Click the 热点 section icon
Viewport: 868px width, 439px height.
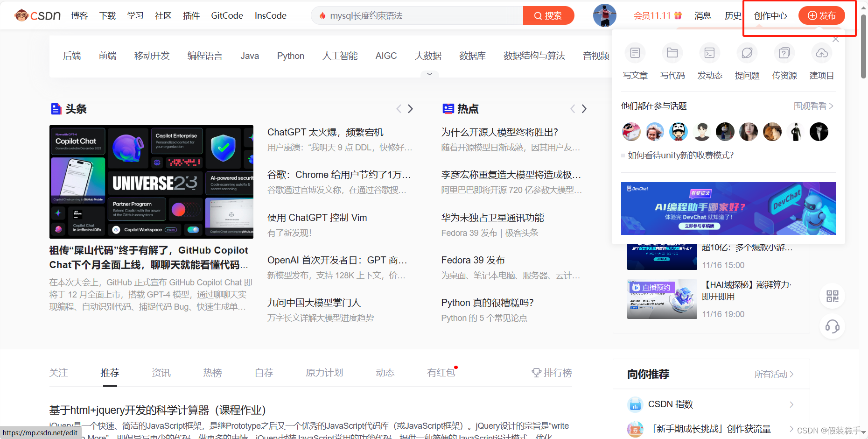(x=448, y=109)
